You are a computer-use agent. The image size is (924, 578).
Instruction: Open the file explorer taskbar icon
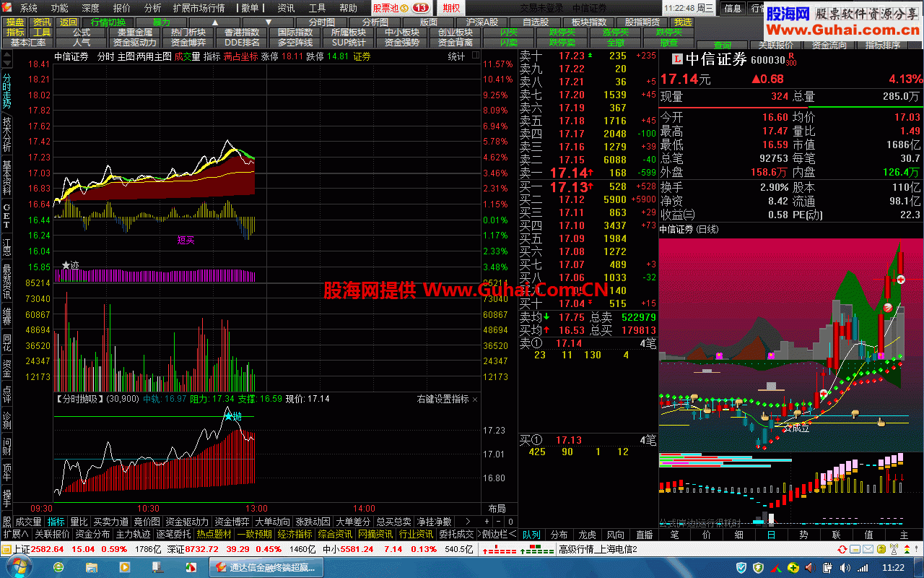pos(90,568)
